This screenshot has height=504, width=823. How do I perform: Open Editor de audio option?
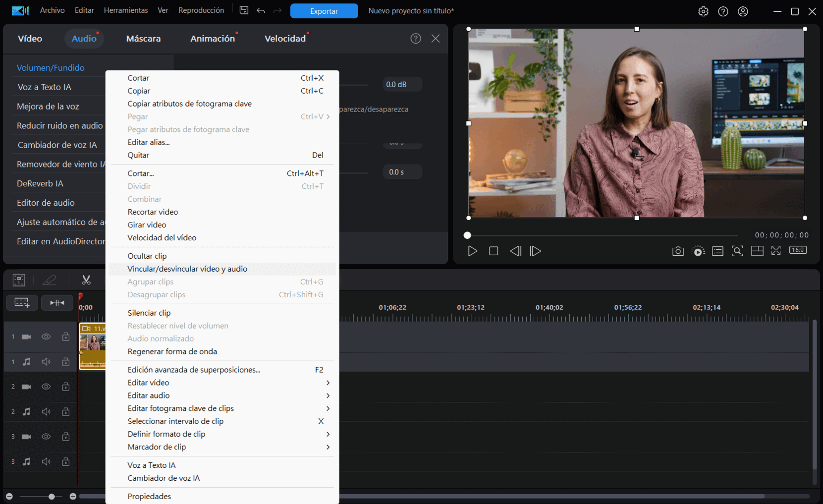coord(46,203)
